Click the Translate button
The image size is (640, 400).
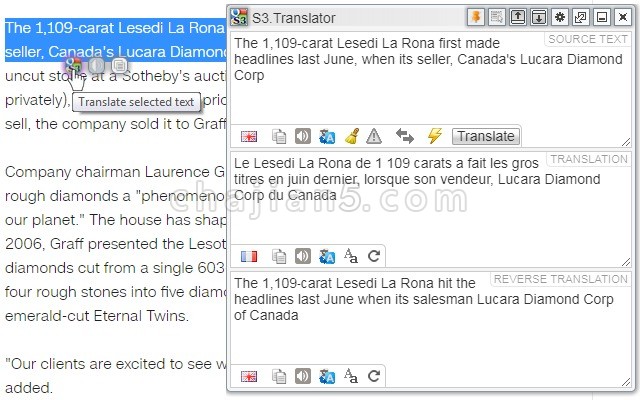pyautogui.click(x=486, y=136)
